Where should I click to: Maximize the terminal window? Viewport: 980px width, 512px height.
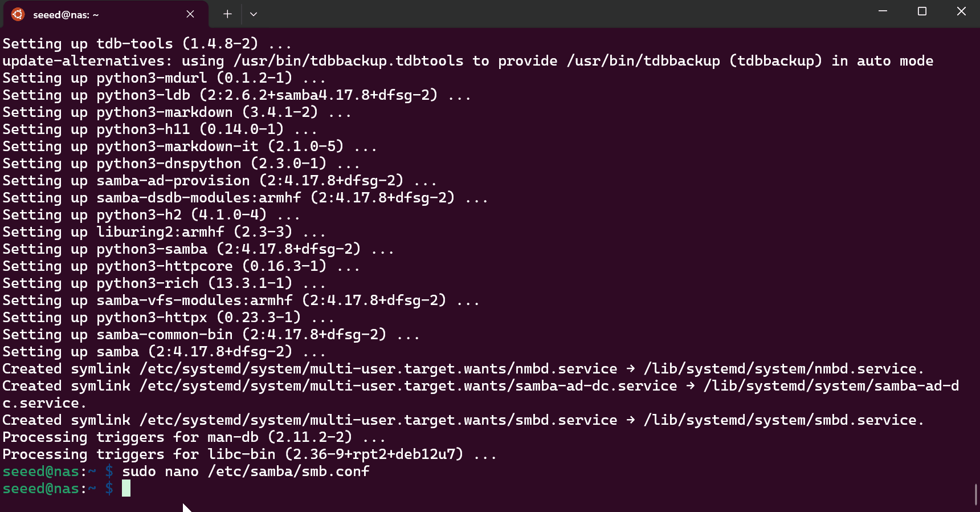(x=922, y=11)
